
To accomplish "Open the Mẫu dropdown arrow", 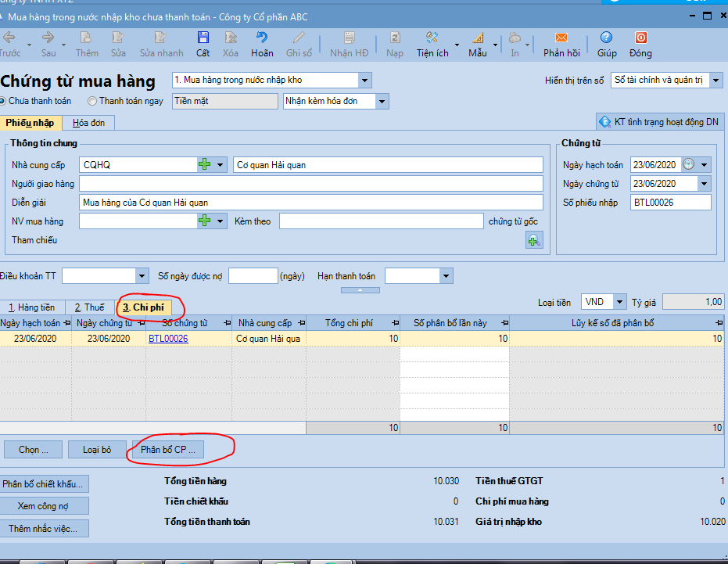I will click(x=496, y=45).
